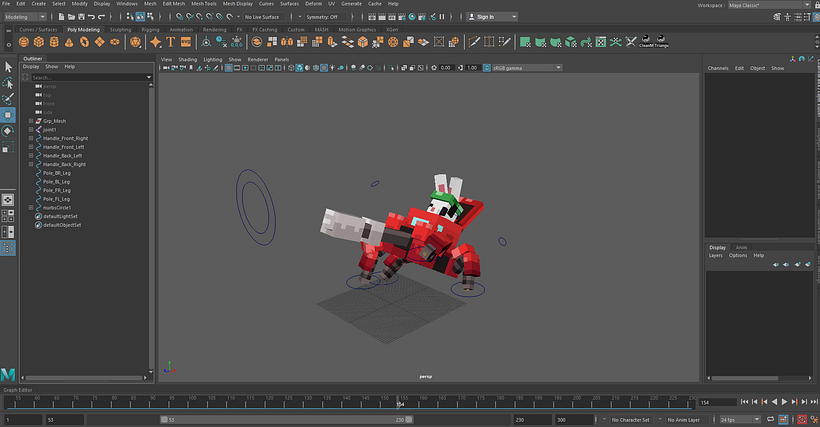Open the Mesh Tools menu

(203, 4)
